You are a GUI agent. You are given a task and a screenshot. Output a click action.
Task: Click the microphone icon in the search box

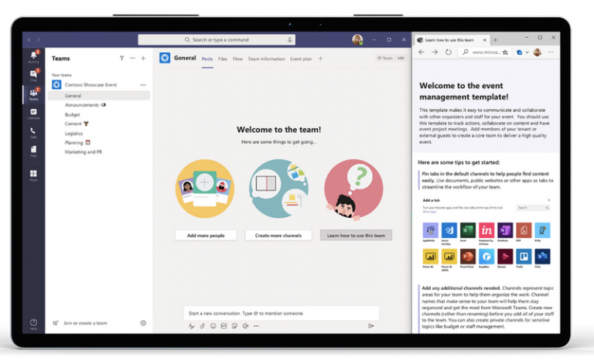click(x=290, y=39)
